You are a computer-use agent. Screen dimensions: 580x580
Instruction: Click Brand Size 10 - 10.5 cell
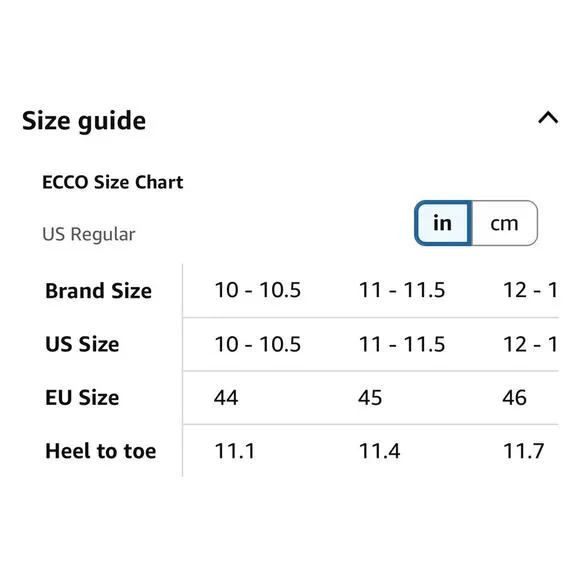257,290
